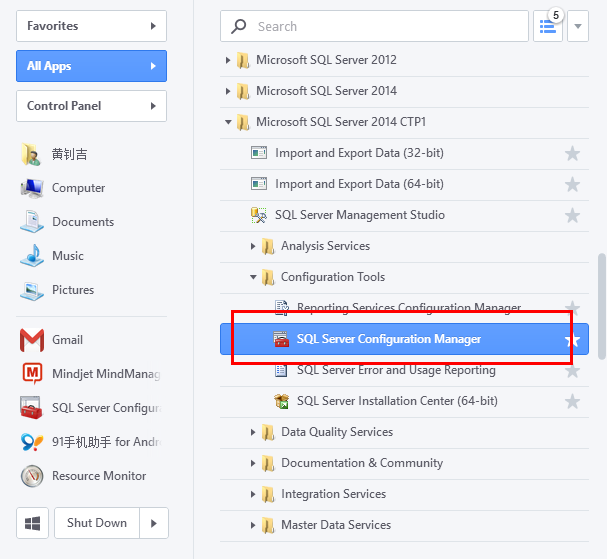Image resolution: width=607 pixels, height=559 pixels.
Task: Open the Control Panel menu
Action: tap(91, 106)
